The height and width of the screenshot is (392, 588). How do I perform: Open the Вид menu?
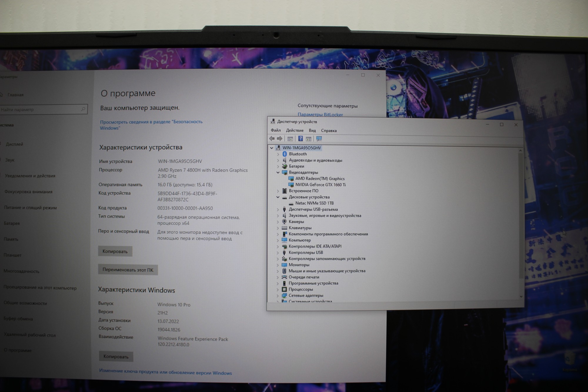point(312,130)
